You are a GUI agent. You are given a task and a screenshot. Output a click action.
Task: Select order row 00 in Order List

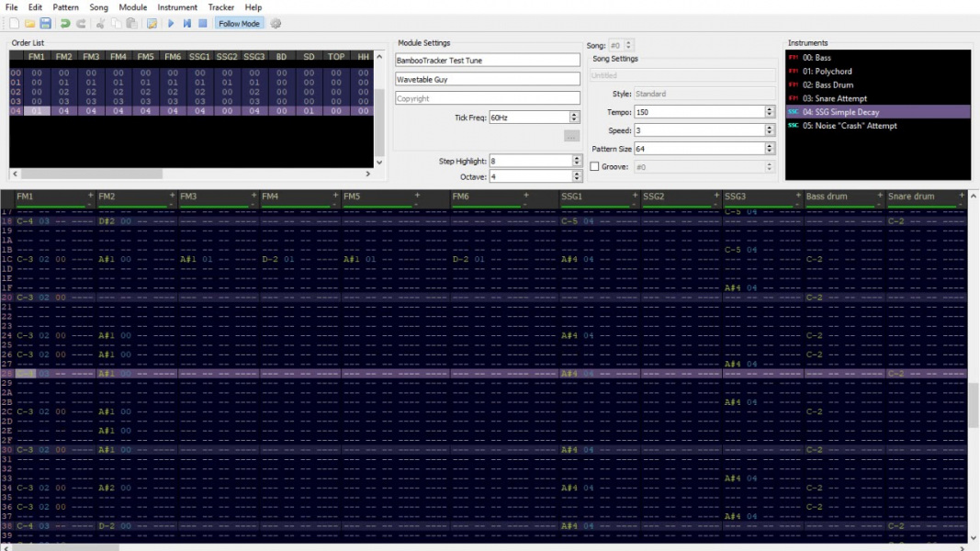(x=191, y=73)
